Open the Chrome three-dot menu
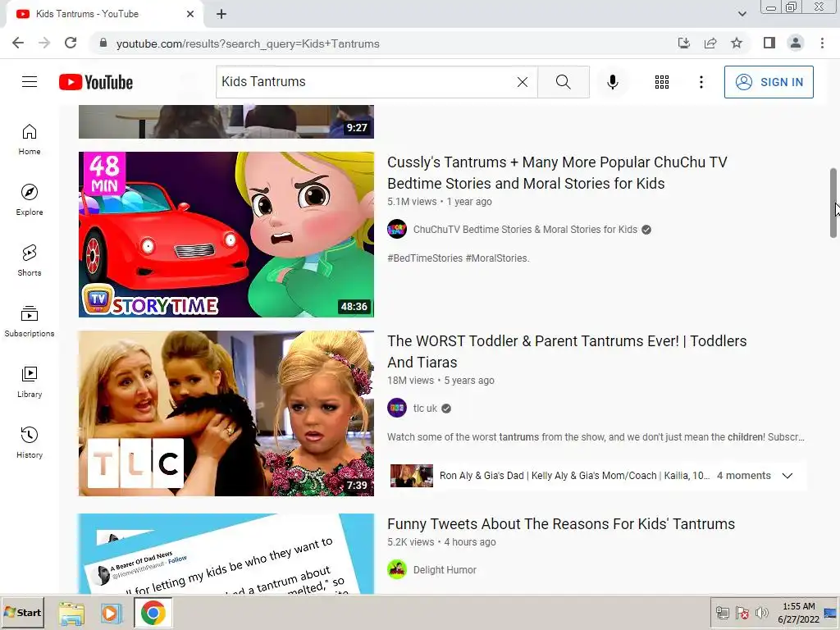Viewport: 840px width, 630px height. tap(822, 43)
